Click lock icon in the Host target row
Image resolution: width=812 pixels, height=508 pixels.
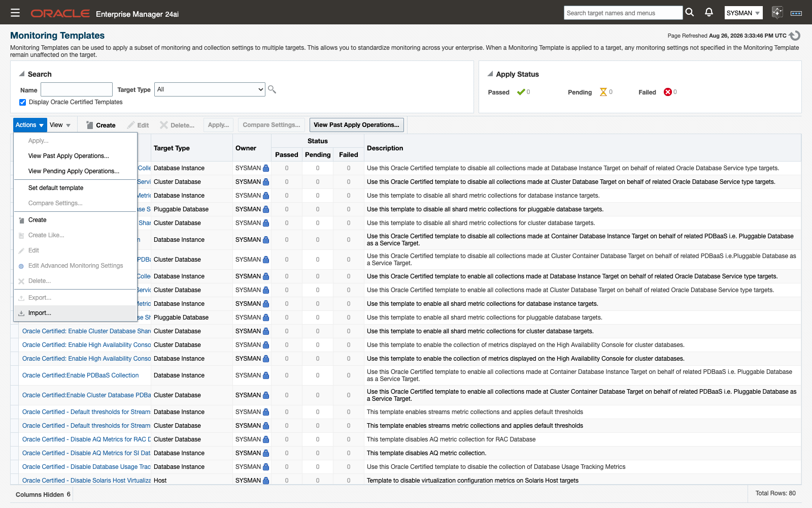click(x=266, y=480)
